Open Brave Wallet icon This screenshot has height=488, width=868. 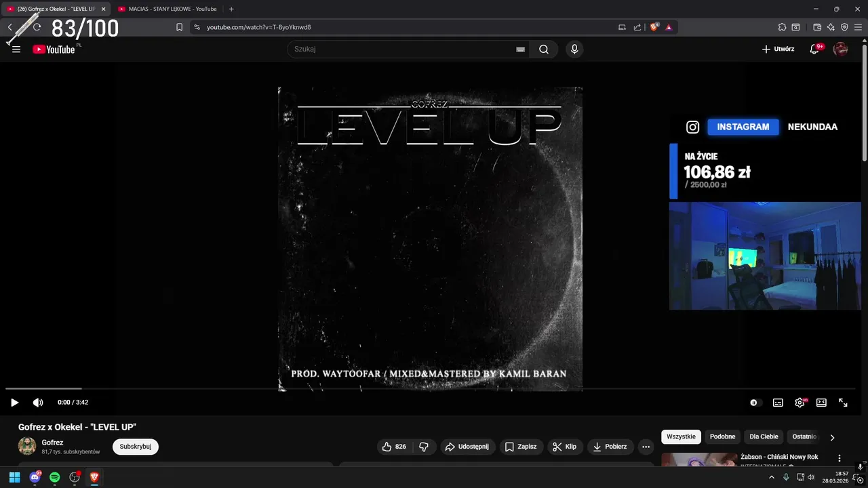point(817,27)
